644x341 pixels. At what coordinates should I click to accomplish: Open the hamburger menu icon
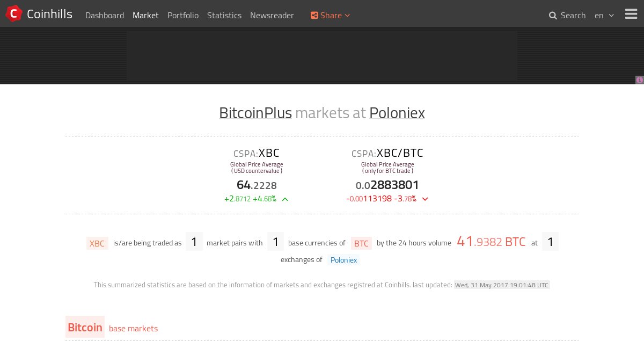coord(631,14)
